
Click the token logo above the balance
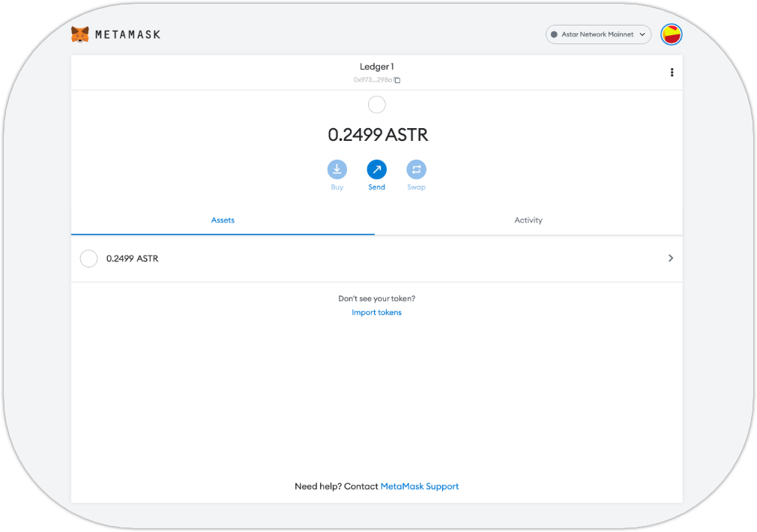376,105
